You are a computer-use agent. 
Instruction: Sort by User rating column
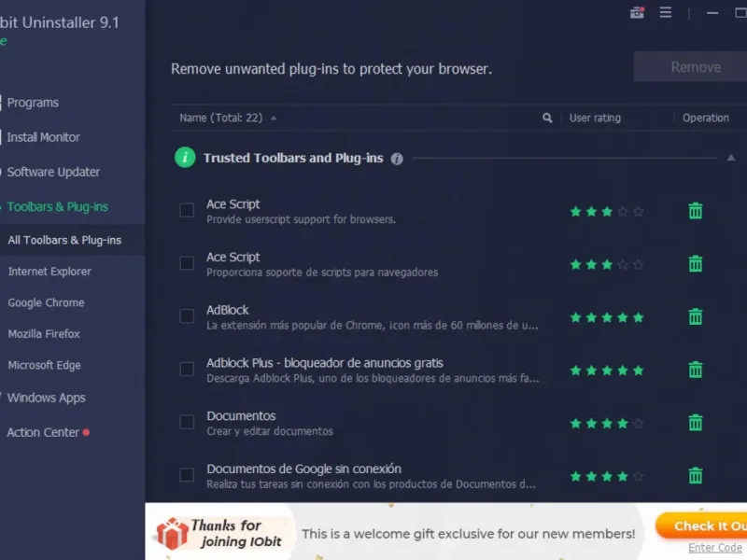pos(595,118)
